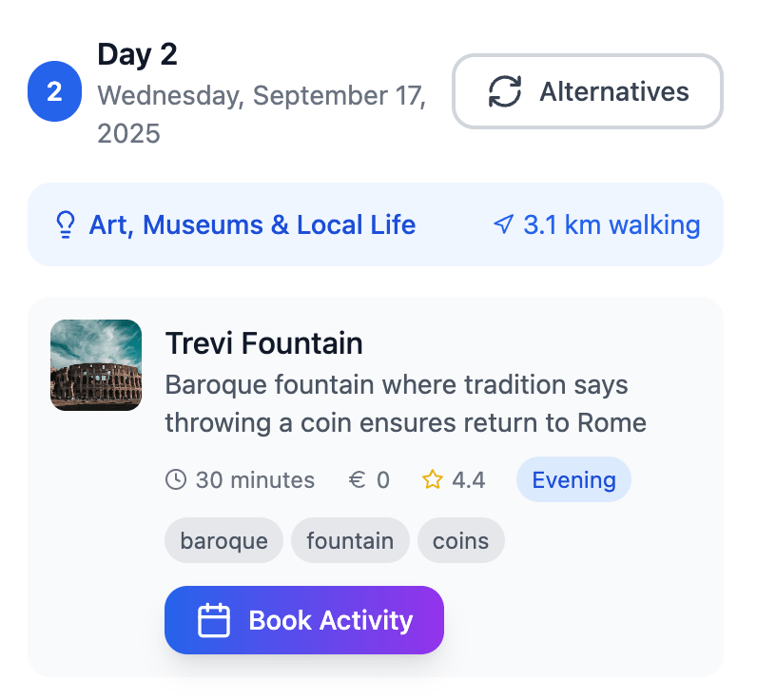Click the Art, Museums & Local Life theme
The height and width of the screenshot is (700, 757).
pyautogui.click(x=252, y=225)
